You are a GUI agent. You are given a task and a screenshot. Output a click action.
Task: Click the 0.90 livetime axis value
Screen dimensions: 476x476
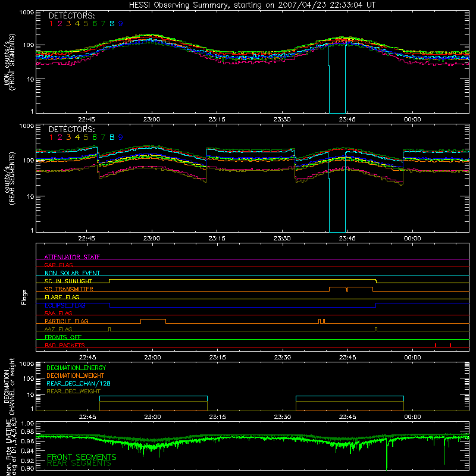tap(27, 468)
